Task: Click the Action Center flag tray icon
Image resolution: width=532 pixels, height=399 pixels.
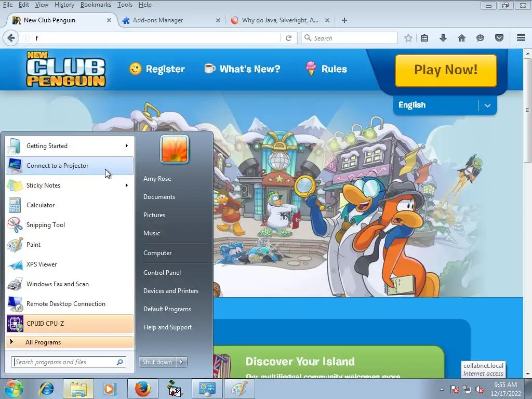Action: [454, 389]
